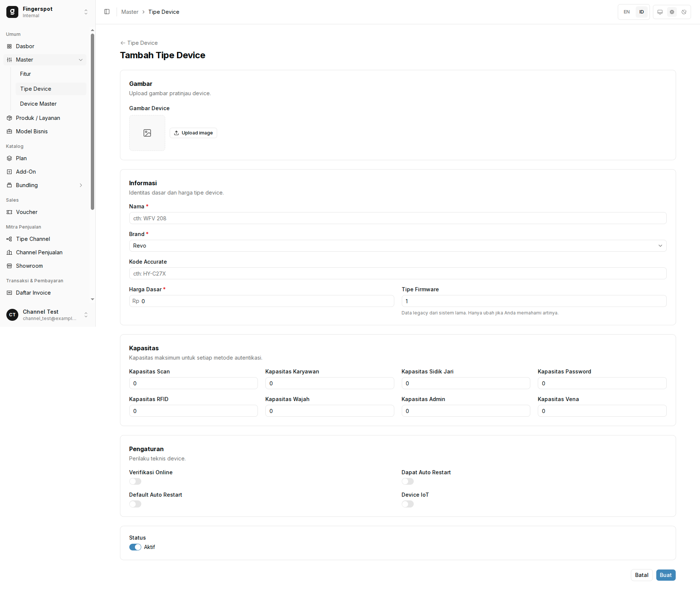
Task: Click the sidebar vertical scrollbar
Action: 92,122
